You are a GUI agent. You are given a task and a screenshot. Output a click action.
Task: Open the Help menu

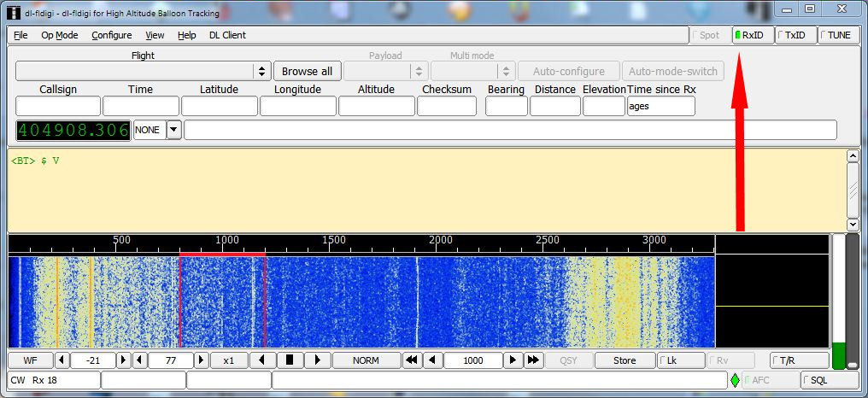(x=186, y=35)
